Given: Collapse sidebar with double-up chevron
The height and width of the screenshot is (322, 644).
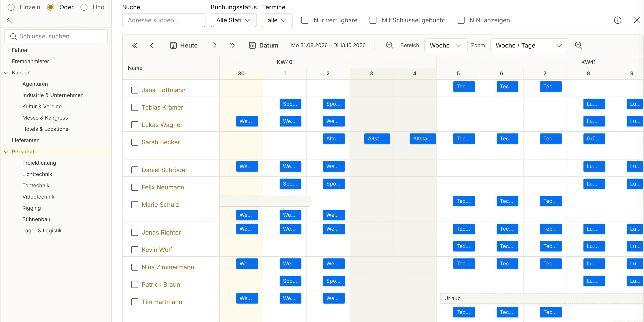Looking at the screenshot, I should (9, 20).
